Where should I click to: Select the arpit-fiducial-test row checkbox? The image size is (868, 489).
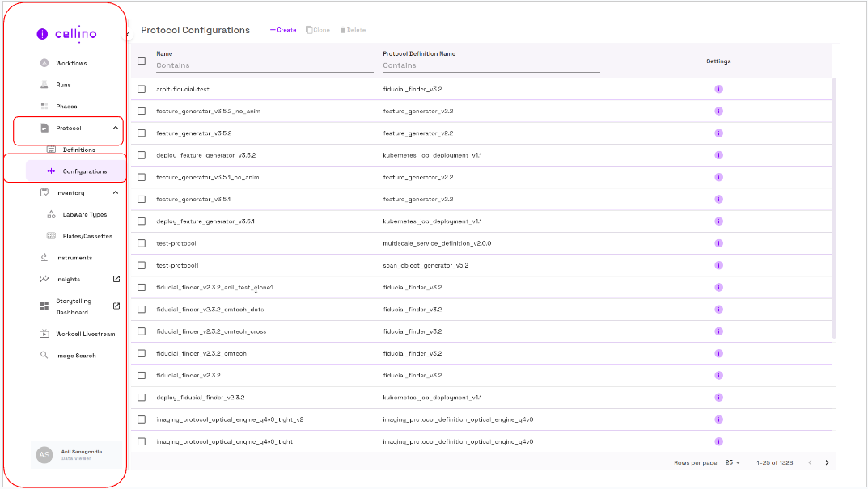click(x=142, y=89)
